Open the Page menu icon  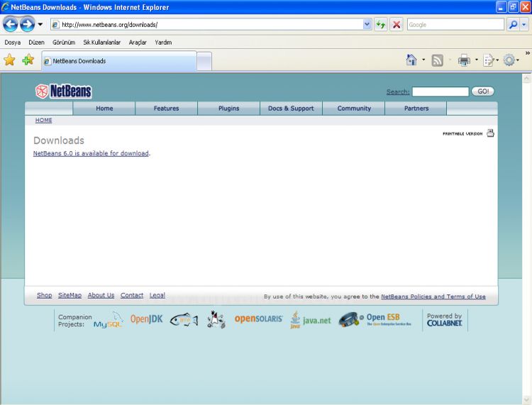pos(489,60)
